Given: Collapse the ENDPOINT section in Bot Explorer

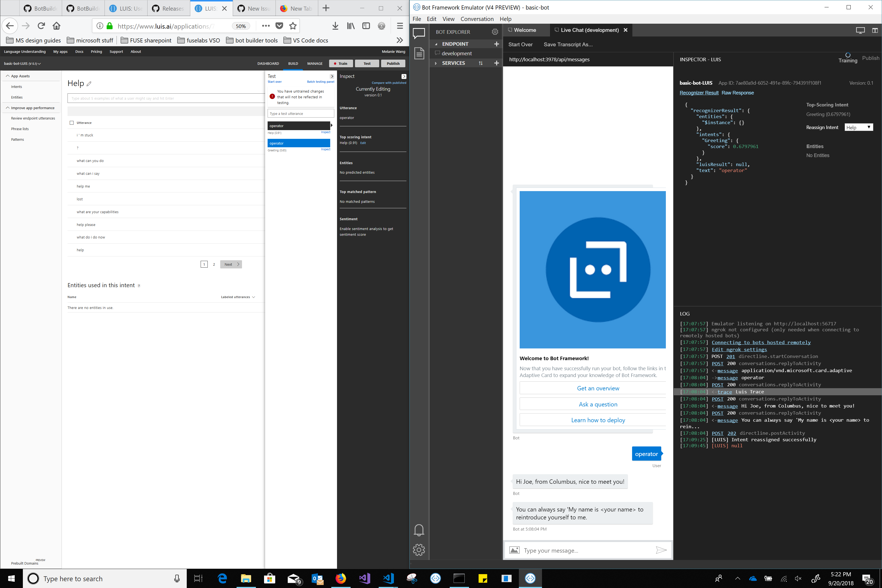Looking at the screenshot, I should [x=436, y=44].
